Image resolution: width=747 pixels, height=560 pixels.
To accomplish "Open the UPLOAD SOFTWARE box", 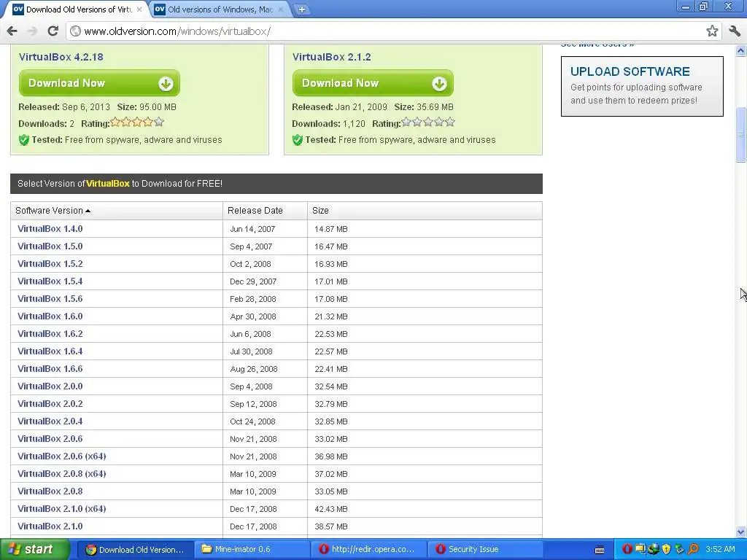I will click(x=642, y=86).
